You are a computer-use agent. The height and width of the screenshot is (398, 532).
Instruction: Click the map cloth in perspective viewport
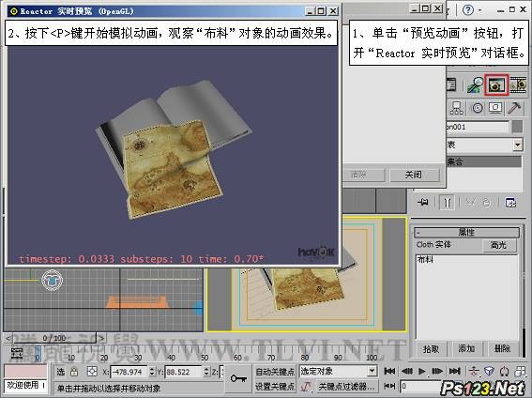click(308, 288)
